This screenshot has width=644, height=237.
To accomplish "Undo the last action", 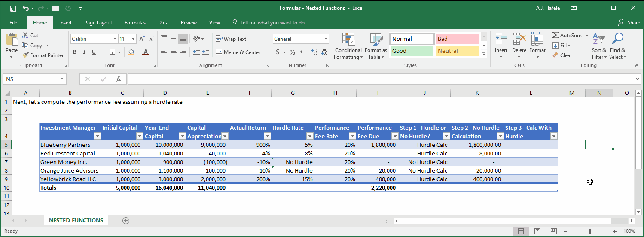I will 26,8.
